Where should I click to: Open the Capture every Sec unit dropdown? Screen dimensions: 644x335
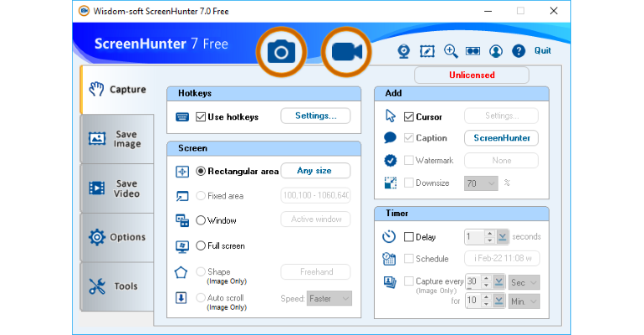524,282
